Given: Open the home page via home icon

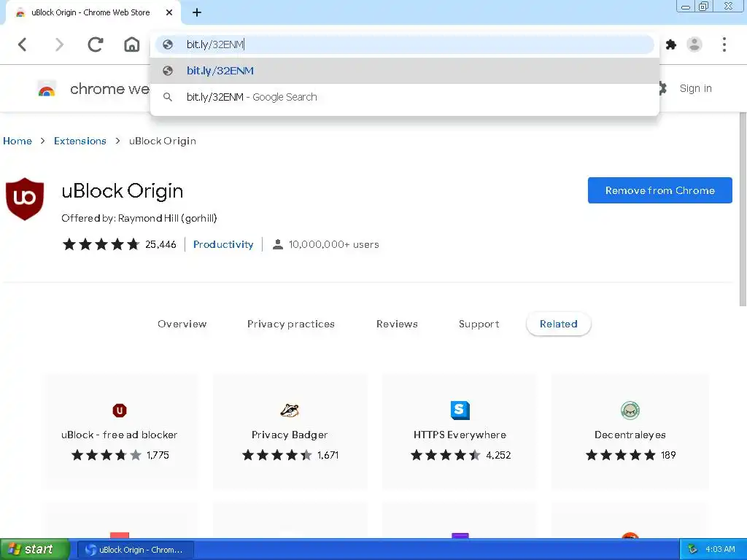Looking at the screenshot, I should point(132,44).
